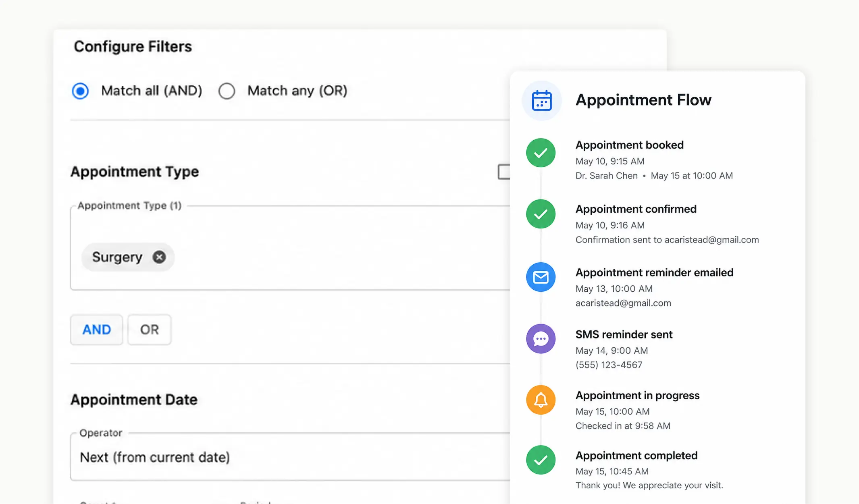Click the Appointment confirmed title

point(636,209)
